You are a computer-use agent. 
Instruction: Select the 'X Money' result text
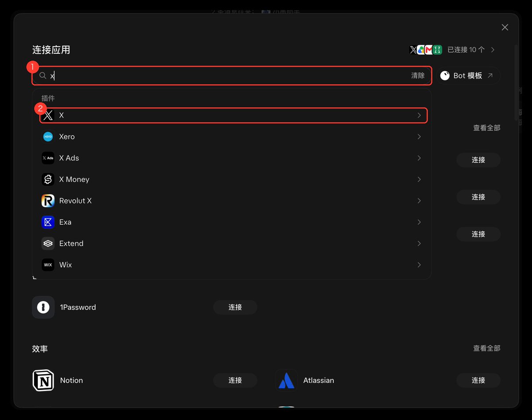[74, 179]
